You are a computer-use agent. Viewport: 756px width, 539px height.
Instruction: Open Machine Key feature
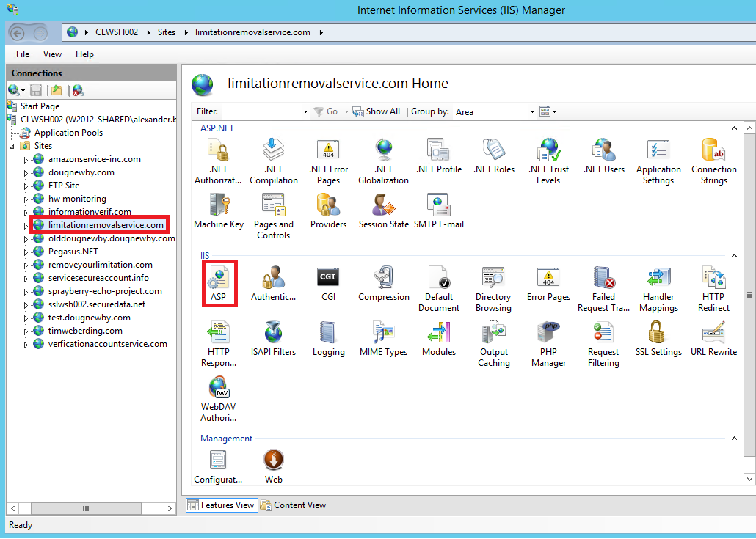(x=219, y=211)
